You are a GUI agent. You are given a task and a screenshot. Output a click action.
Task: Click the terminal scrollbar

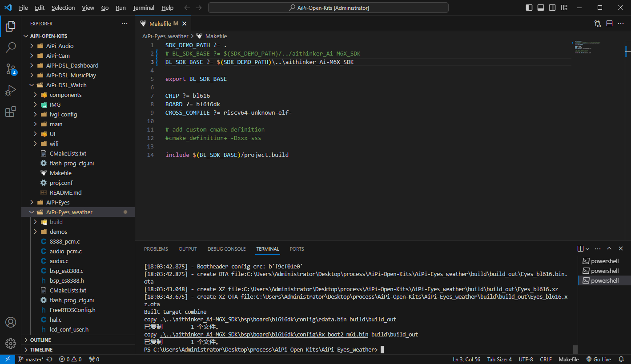(x=575, y=349)
